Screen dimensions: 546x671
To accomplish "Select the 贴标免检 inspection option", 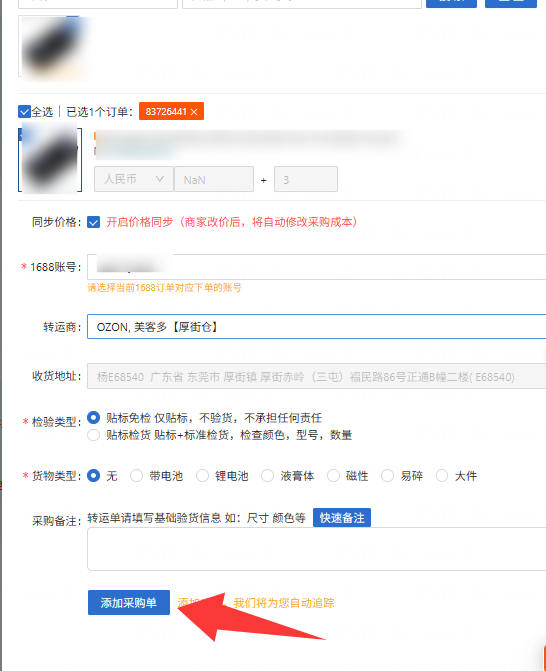I will coord(93,417).
